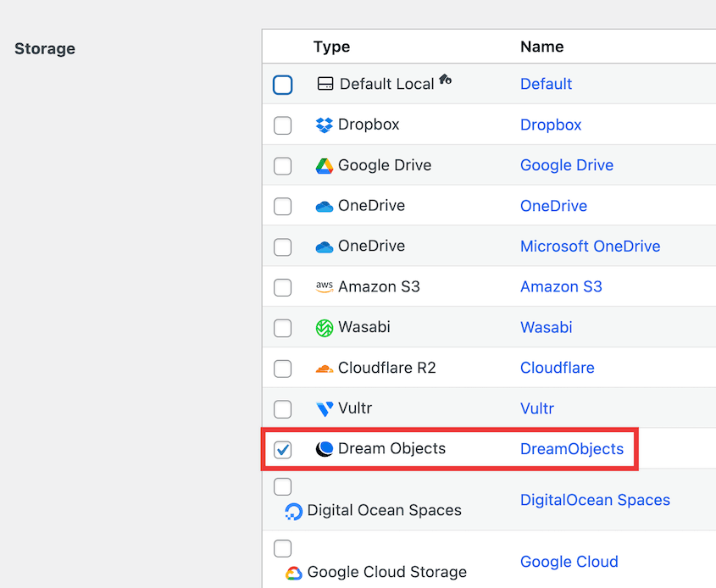
Task: Open the DreamObjects name link
Action: (x=572, y=449)
